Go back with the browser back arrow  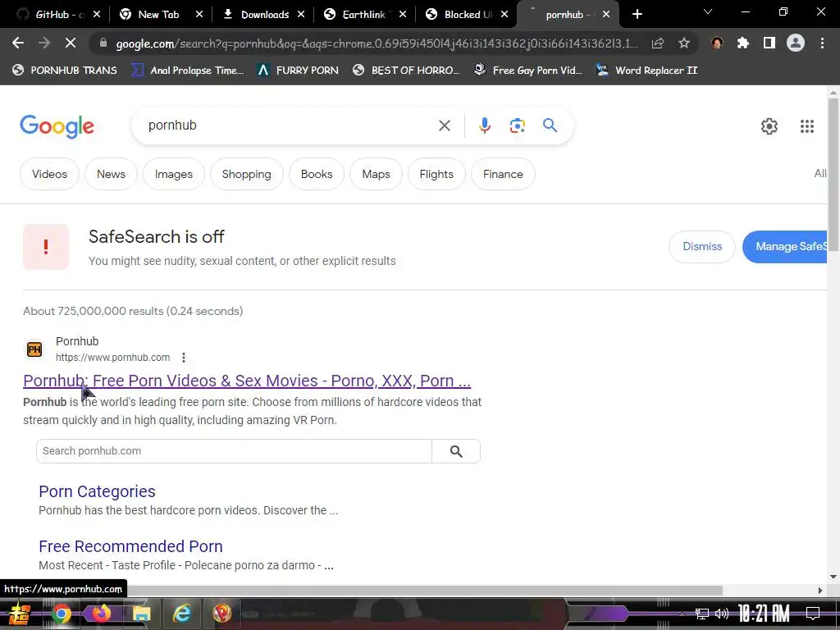click(18, 43)
